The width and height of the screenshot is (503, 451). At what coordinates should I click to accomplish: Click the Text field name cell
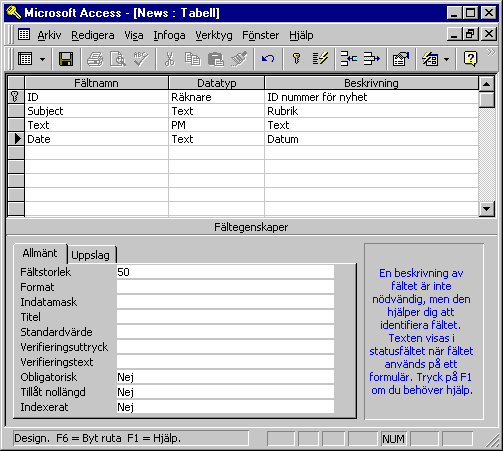tap(97, 125)
